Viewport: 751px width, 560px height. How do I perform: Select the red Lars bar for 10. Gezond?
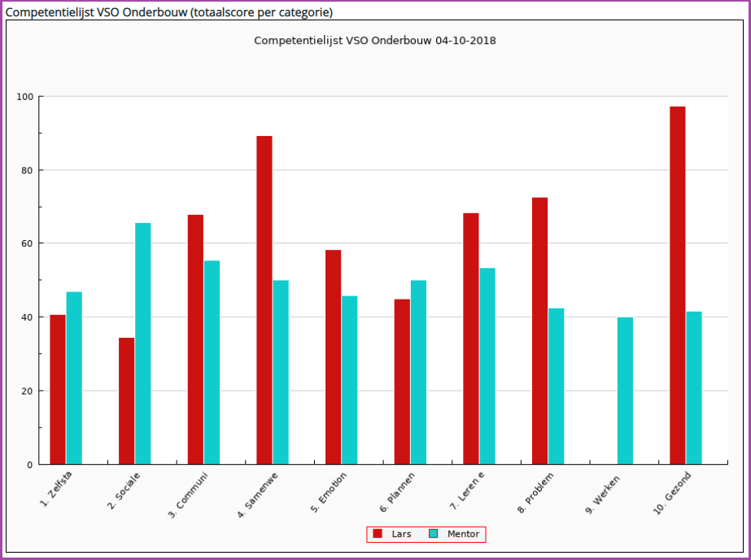click(677, 285)
